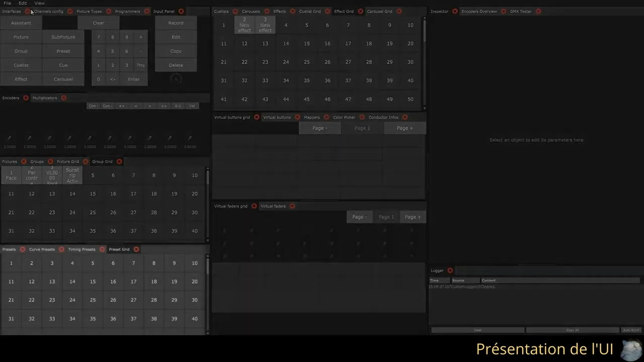Image resolution: width=644 pixels, height=362 pixels.
Task: Toggle the 0-1 encoder range mode
Action: tap(178, 106)
